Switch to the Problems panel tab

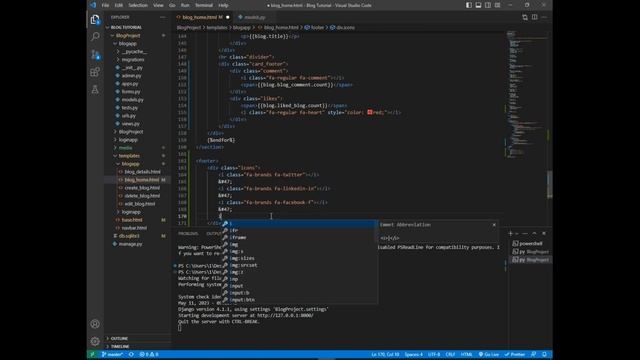pyautogui.click(x=188, y=233)
